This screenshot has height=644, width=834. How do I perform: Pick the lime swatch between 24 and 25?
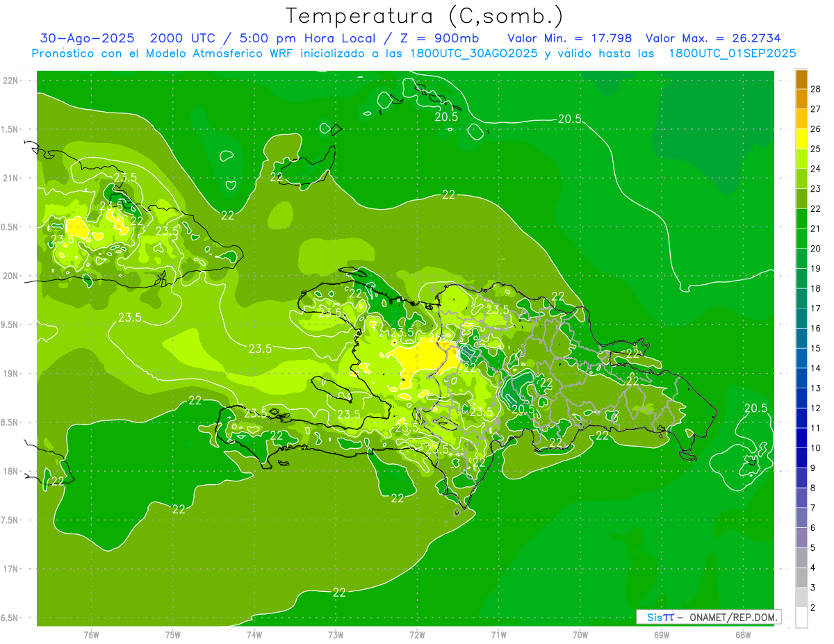tap(801, 159)
